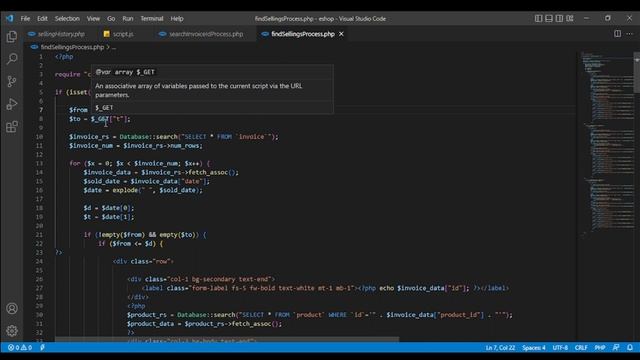Image resolution: width=640 pixels, height=360 pixels.
Task: Split the editor to the right
Action: click(x=618, y=34)
